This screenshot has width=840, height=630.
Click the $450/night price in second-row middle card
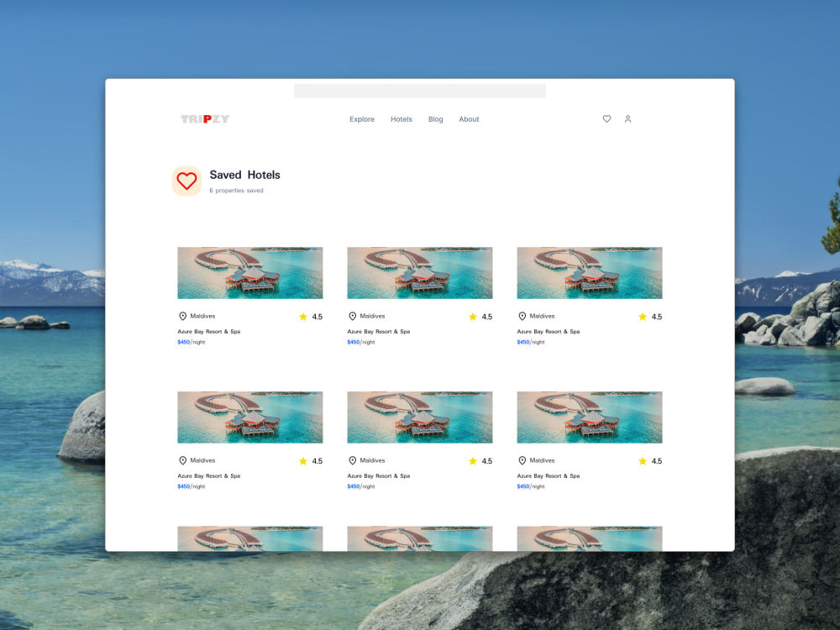tap(361, 486)
